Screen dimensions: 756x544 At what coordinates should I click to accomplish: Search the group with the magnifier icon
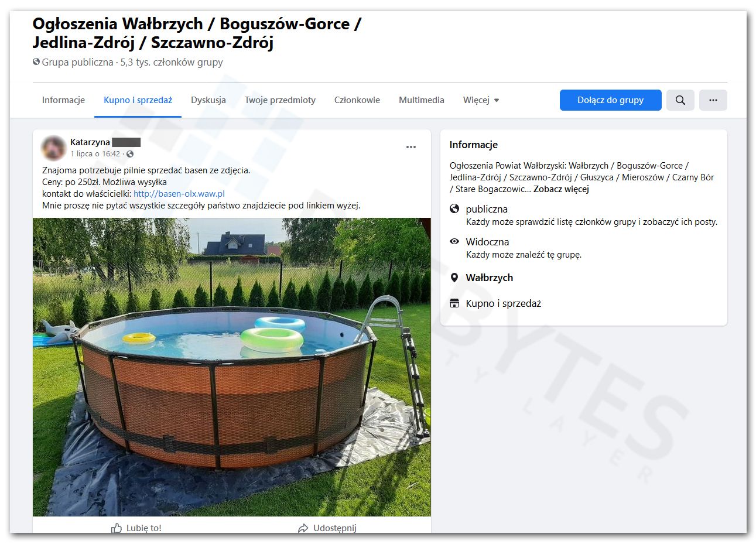point(680,100)
